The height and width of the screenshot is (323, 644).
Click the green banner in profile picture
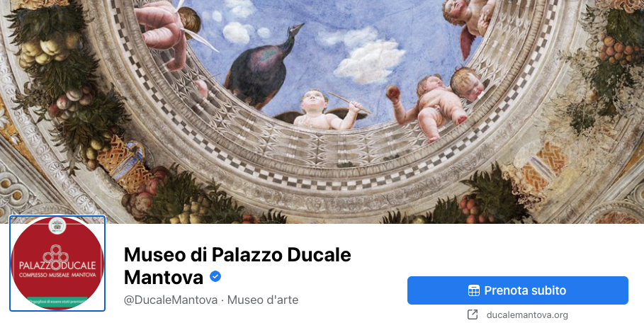pyautogui.click(x=57, y=301)
